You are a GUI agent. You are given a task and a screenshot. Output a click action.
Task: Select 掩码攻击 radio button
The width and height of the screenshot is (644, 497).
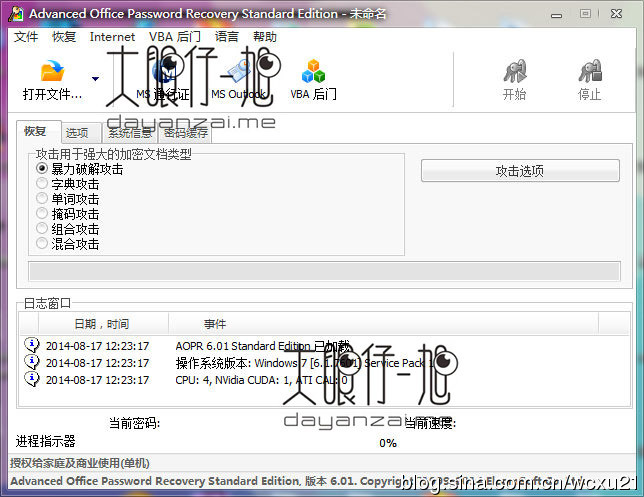pos(42,213)
